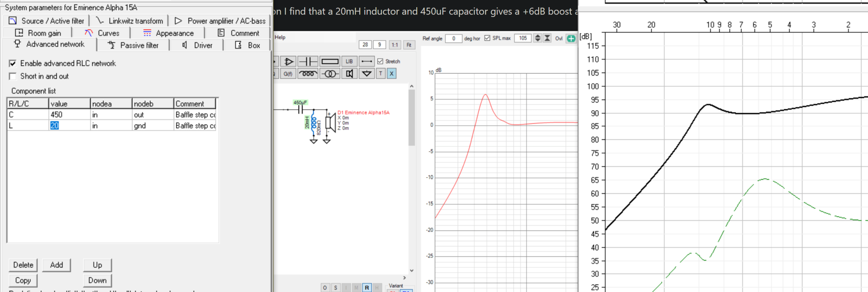The width and height of the screenshot is (868, 292).
Task: Click the Add component button
Action: click(56, 265)
